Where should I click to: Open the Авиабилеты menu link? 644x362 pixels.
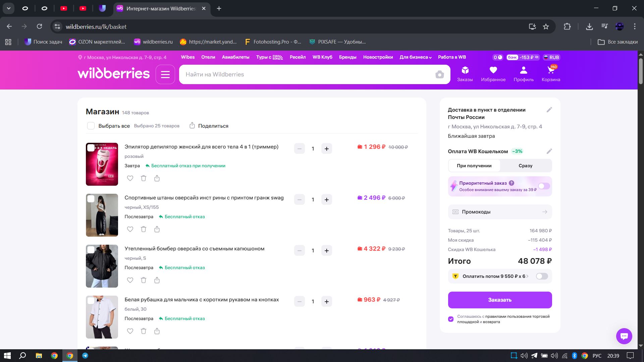point(235,57)
